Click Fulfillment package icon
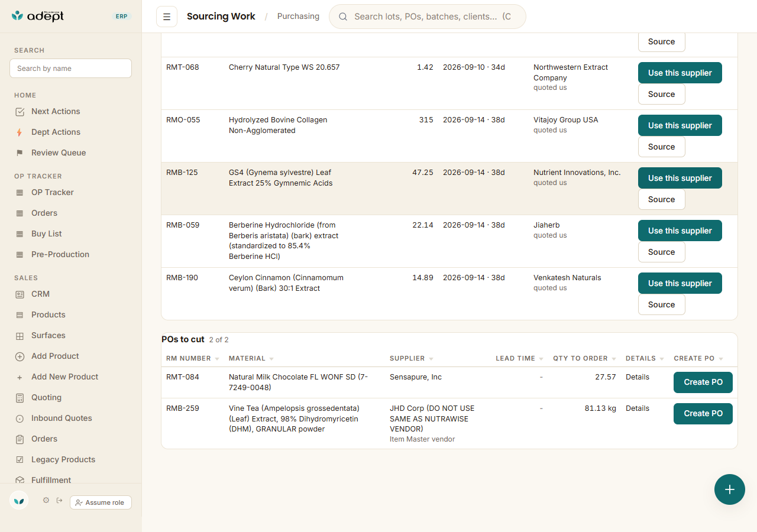The image size is (757, 532). pos(20,481)
